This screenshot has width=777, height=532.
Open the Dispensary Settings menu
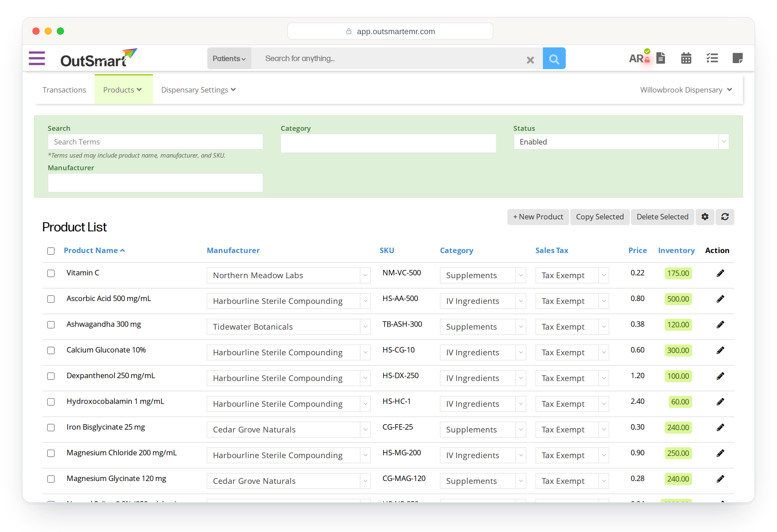pyautogui.click(x=199, y=90)
